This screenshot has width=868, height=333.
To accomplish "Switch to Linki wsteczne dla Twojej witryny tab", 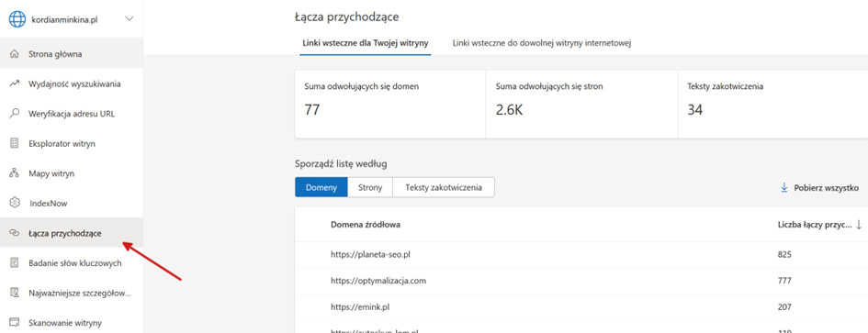I will [x=366, y=43].
